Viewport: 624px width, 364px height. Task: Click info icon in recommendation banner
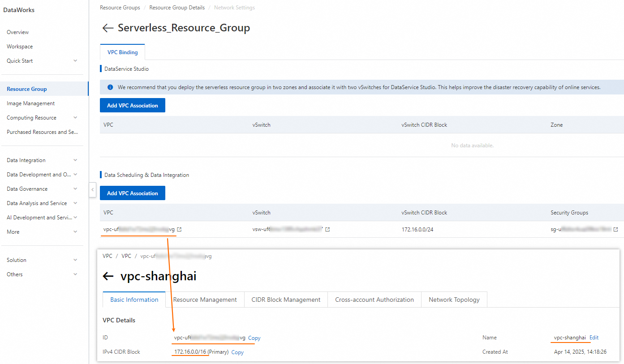(x=110, y=87)
